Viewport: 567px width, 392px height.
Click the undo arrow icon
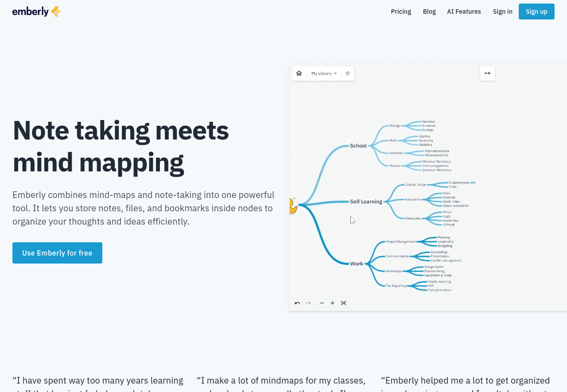297,303
